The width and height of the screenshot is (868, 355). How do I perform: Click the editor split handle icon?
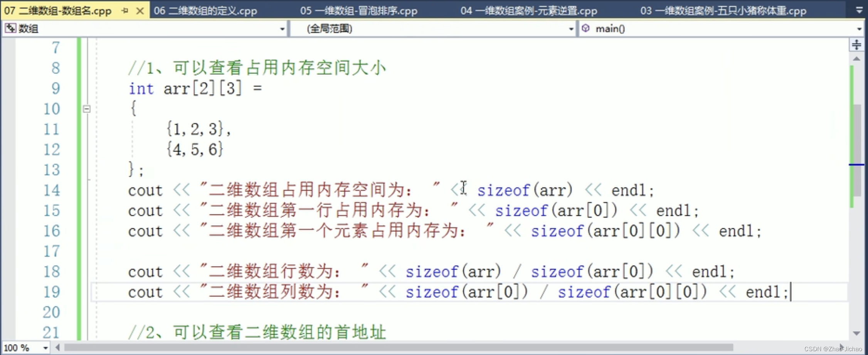(x=856, y=45)
